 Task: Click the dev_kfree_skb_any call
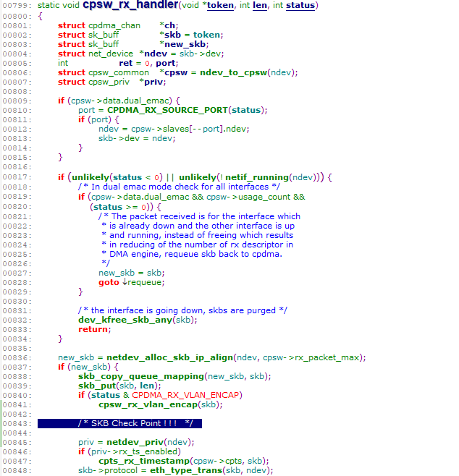(x=125, y=320)
